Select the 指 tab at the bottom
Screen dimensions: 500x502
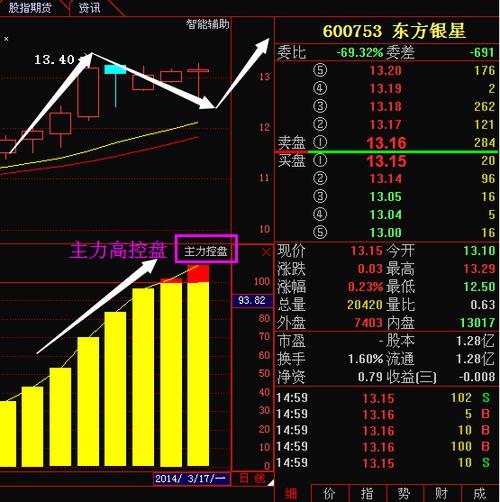tap(367, 494)
